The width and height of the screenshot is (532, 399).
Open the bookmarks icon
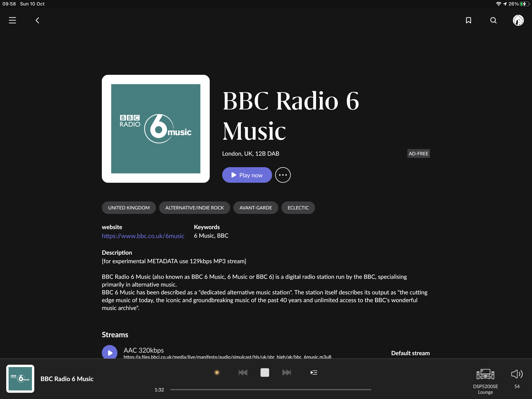click(468, 20)
